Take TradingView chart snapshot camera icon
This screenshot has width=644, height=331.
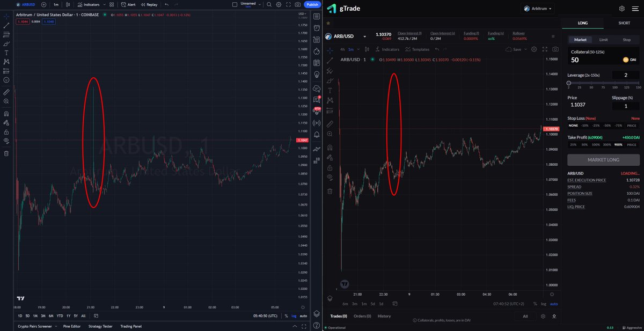tap(297, 4)
